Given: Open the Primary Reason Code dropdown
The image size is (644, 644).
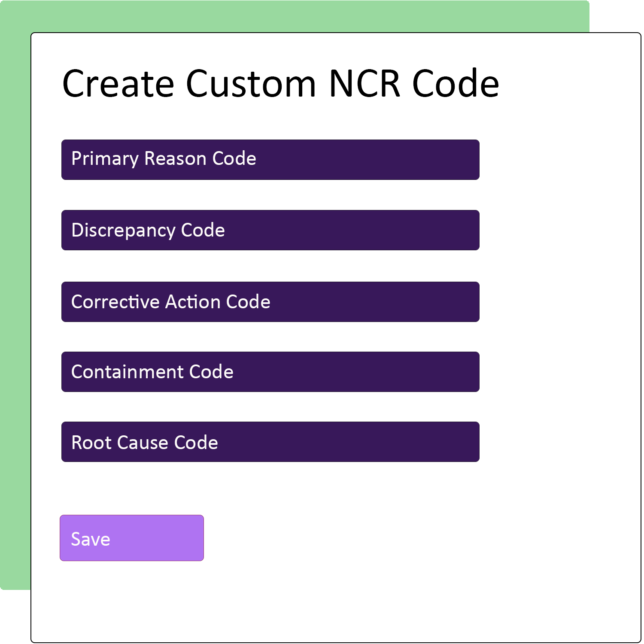Looking at the screenshot, I should pyautogui.click(x=270, y=159).
